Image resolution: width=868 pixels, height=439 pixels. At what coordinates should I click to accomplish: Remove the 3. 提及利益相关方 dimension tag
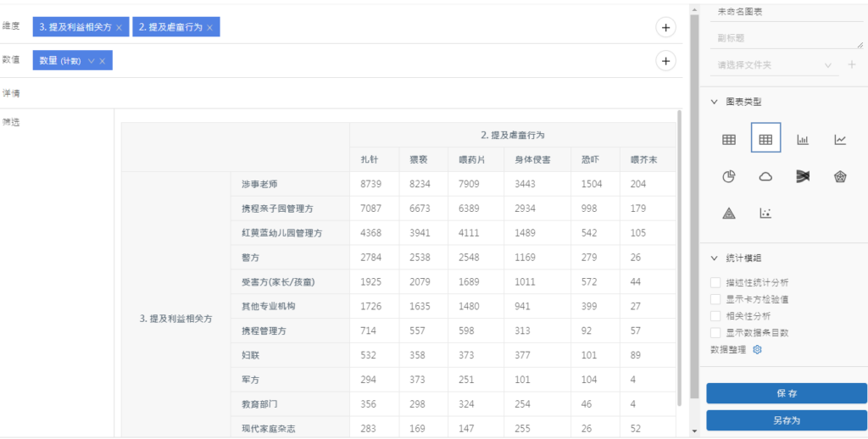click(x=119, y=28)
